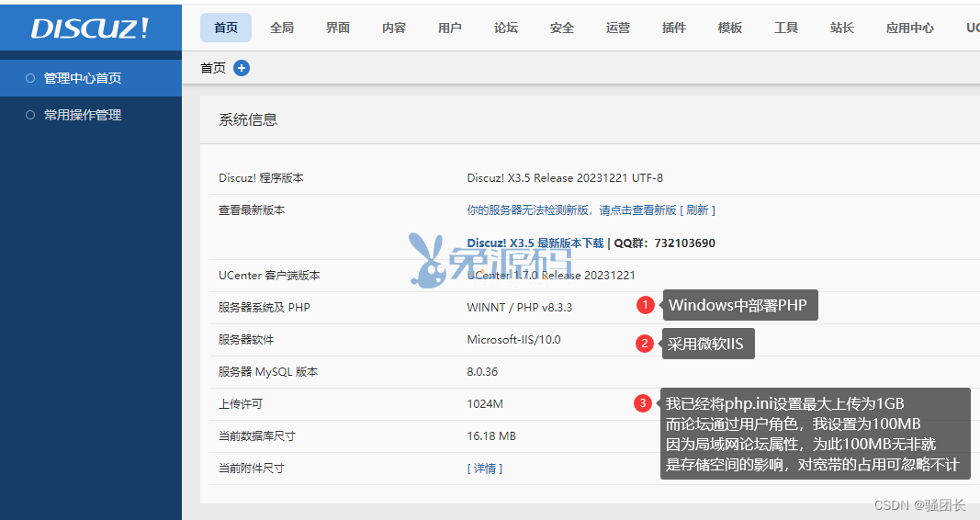Open the 用户 tab
This screenshot has width=980, height=520.
point(449,28)
